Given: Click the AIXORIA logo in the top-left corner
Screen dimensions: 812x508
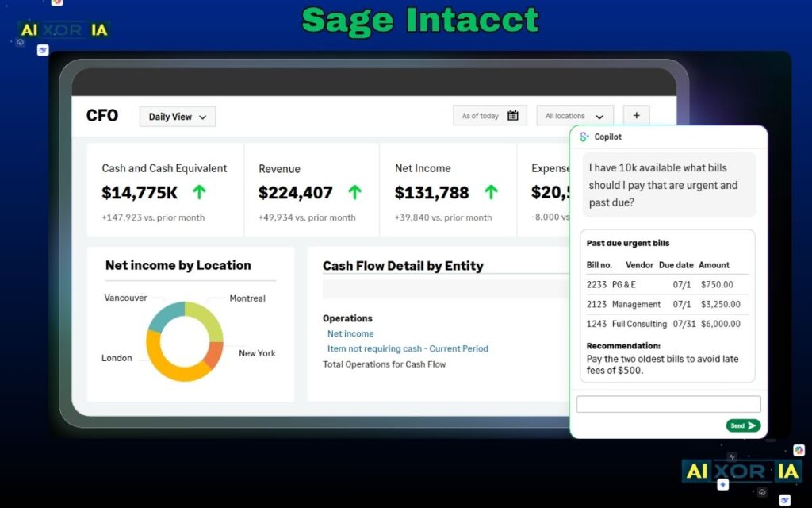Looking at the screenshot, I should (63, 29).
